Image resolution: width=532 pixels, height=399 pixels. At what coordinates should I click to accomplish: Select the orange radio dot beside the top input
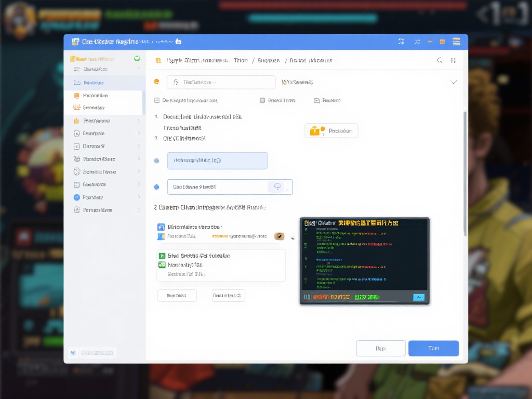coord(156,82)
